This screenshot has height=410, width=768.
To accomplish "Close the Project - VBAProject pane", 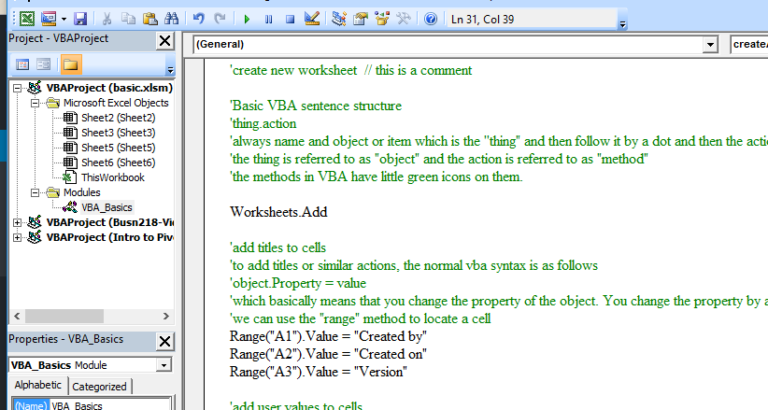I will 165,40.
